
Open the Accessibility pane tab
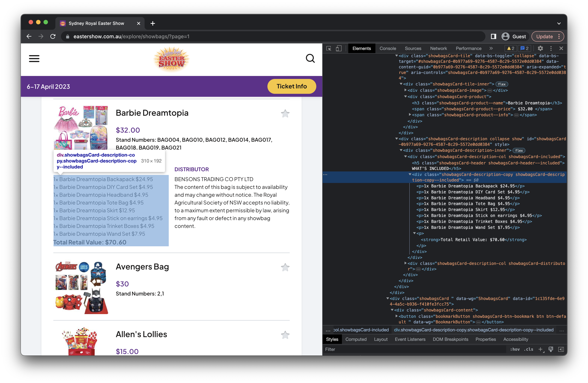516,339
